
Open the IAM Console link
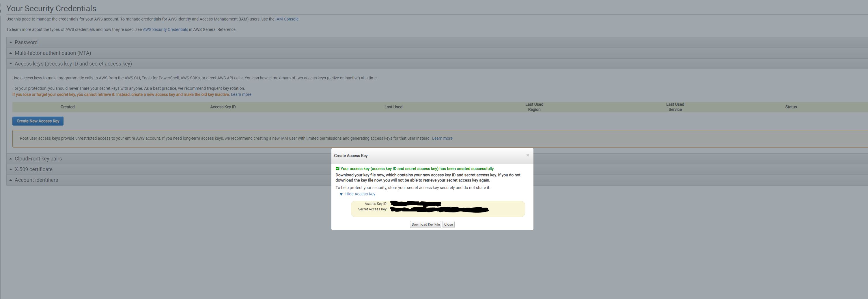[x=287, y=19]
